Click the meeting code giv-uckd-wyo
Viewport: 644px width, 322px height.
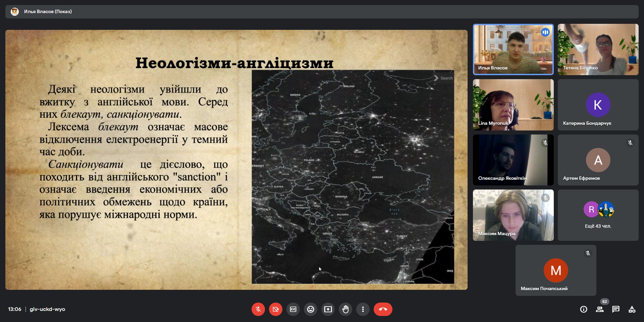(47, 309)
